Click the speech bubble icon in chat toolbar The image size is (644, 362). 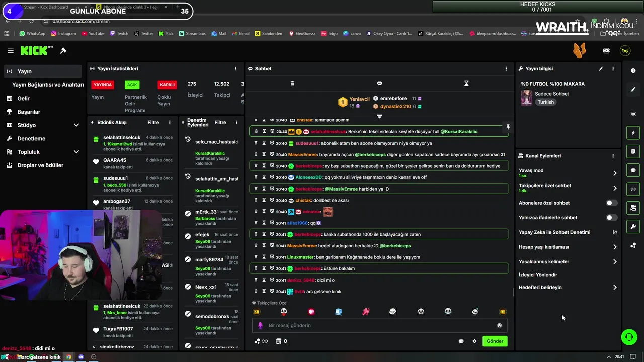379,83
